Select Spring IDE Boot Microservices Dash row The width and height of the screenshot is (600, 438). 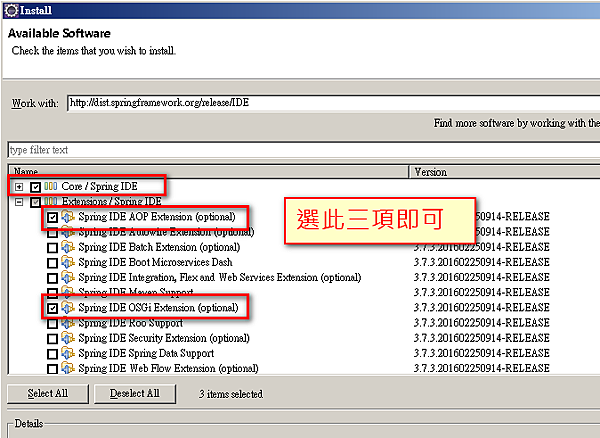(x=155, y=262)
